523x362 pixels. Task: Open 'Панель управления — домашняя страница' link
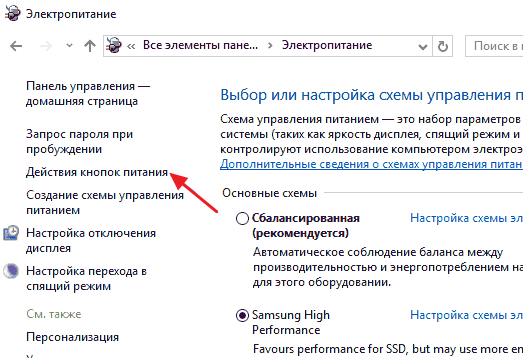pyautogui.click(x=88, y=94)
